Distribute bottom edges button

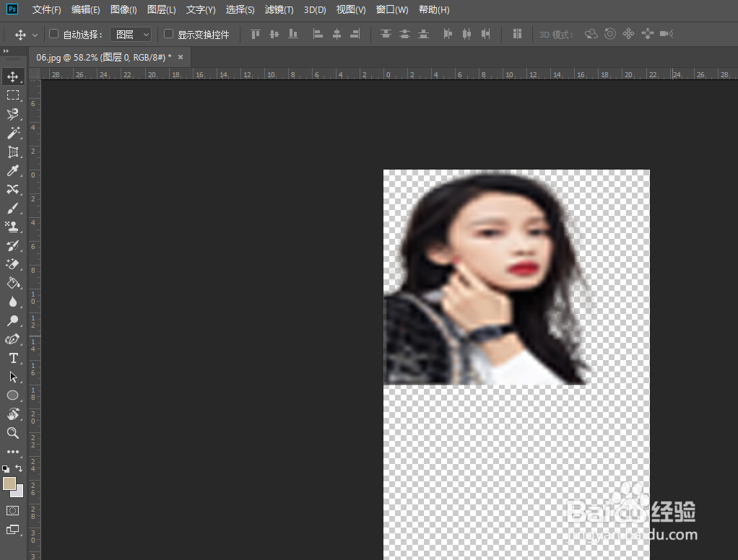[424, 34]
